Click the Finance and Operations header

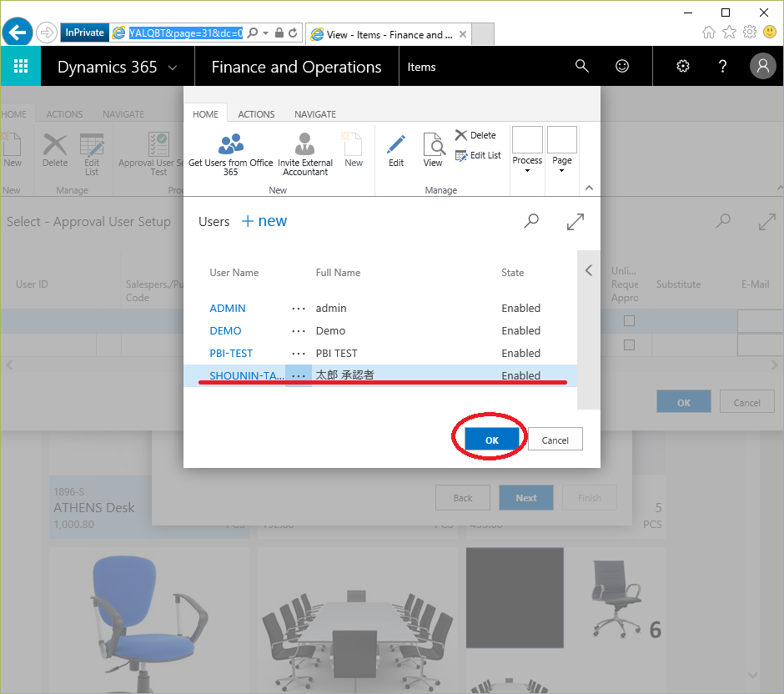pos(296,67)
